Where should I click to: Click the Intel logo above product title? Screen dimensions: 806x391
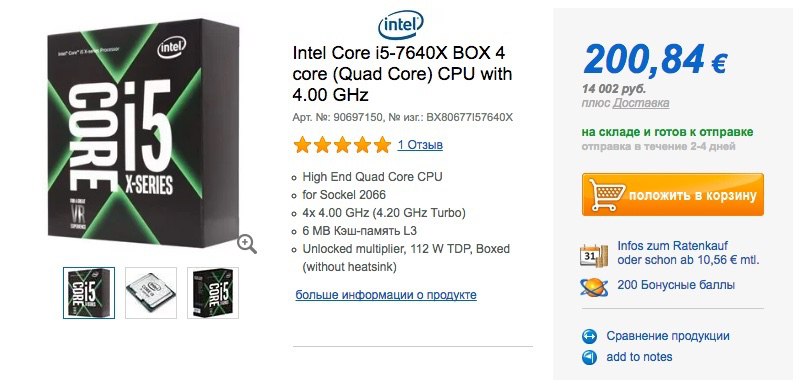[x=400, y=24]
